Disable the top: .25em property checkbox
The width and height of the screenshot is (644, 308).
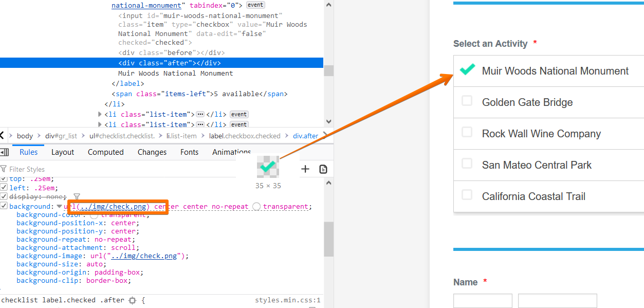(4, 178)
